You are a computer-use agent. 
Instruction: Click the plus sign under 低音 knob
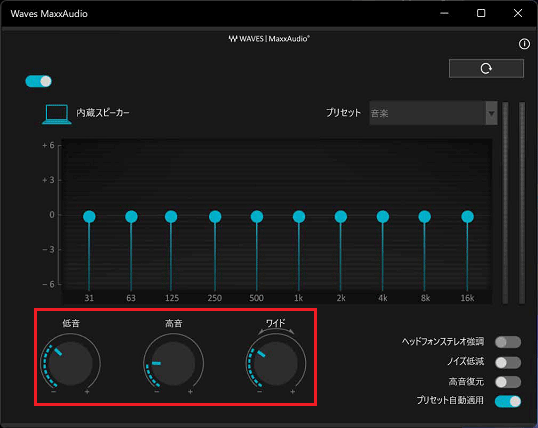87,392
